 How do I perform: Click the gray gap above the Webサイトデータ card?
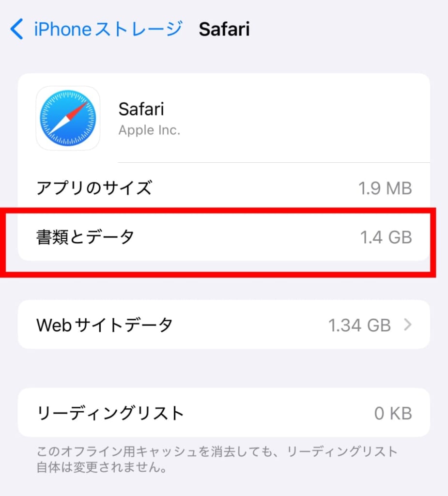coord(224,289)
